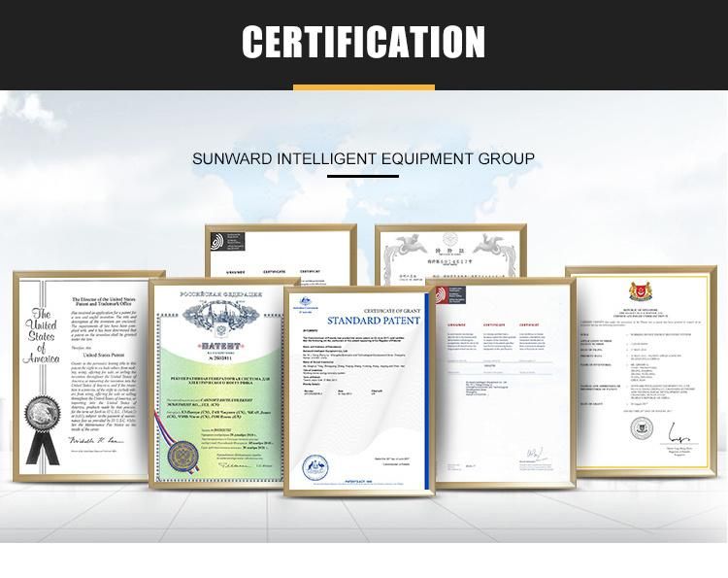728x578 pixels.
Task: Click the silver seal with black ribbon
Action: point(43,428)
